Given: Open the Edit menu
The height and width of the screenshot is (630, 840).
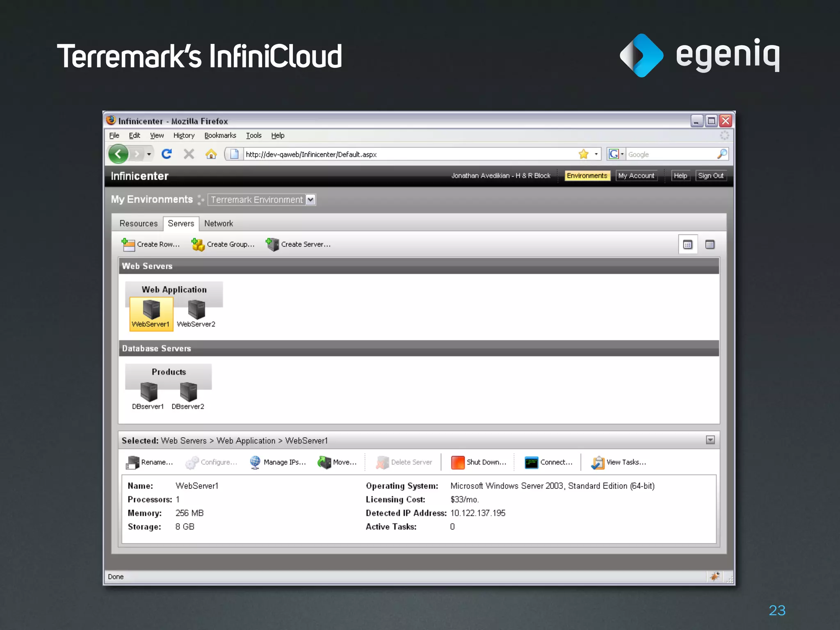Looking at the screenshot, I should (x=134, y=135).
